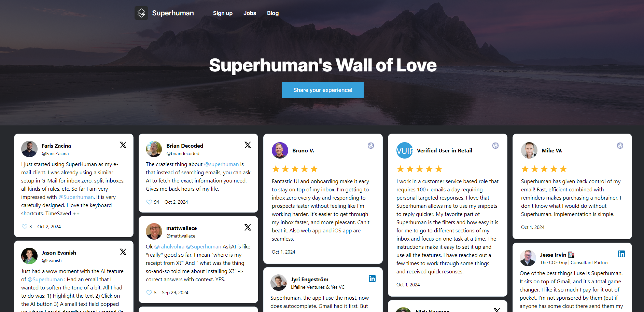
Task: Open the Blog link in navigation
Action: tap(273, 13)
